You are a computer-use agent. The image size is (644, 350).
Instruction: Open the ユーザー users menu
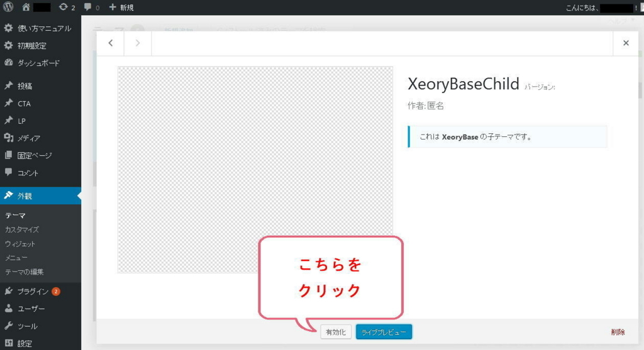coord(40,309)
